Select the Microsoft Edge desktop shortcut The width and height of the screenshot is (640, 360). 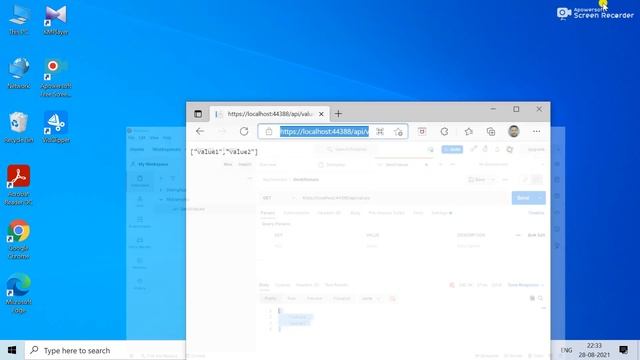click(19, 293)
